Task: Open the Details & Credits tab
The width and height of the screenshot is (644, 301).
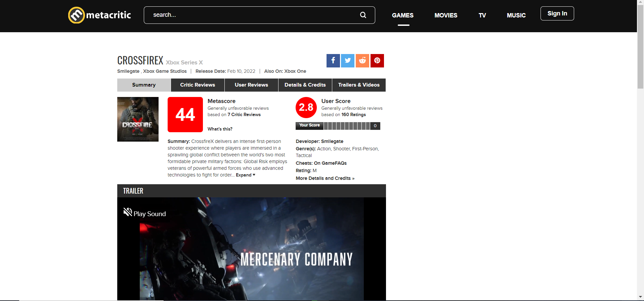Action: 305,85
